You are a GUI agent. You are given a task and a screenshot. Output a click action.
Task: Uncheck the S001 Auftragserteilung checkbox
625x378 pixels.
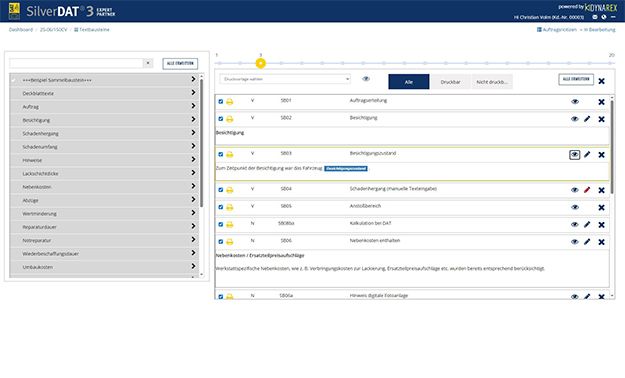point(221,102)
